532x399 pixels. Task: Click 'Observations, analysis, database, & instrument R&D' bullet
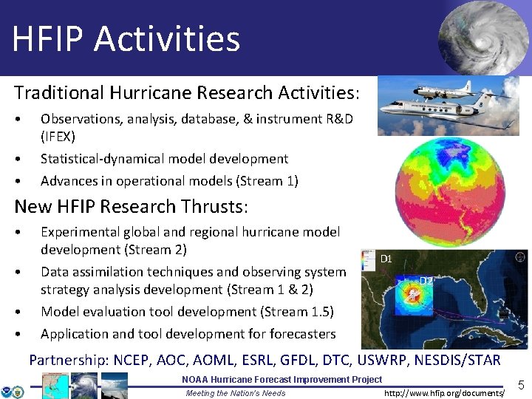click(x=197, y=119)
